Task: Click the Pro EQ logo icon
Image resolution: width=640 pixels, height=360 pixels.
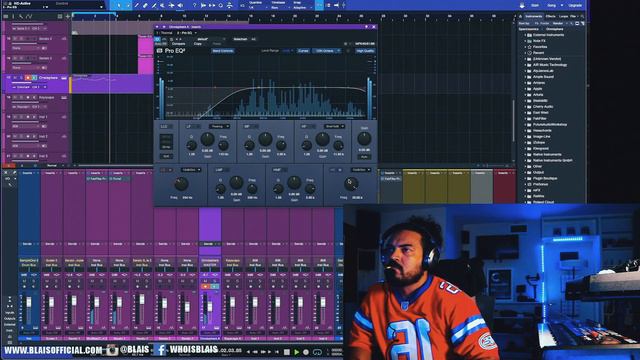Action: (160, 51)
